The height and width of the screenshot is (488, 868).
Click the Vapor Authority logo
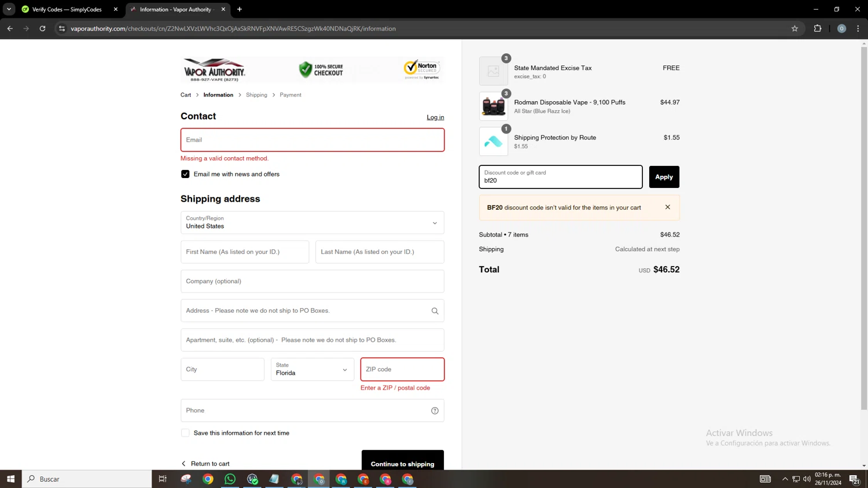pos(214,70)
